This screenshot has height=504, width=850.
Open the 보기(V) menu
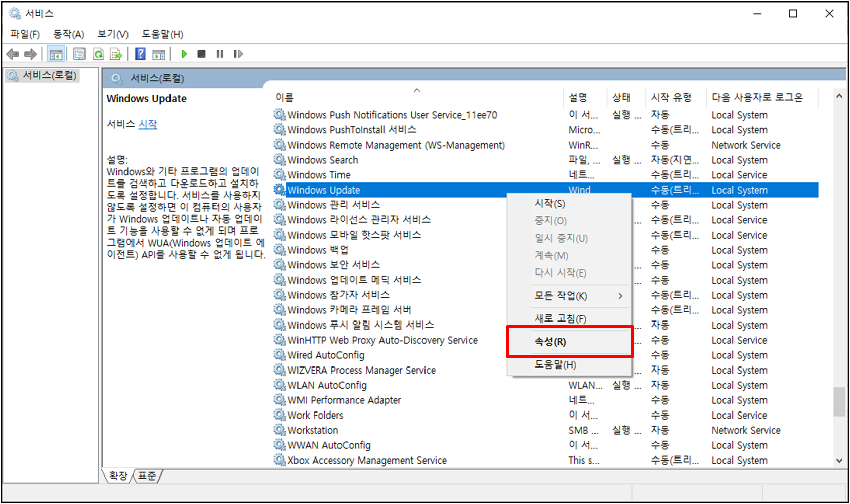pos(113,34)
